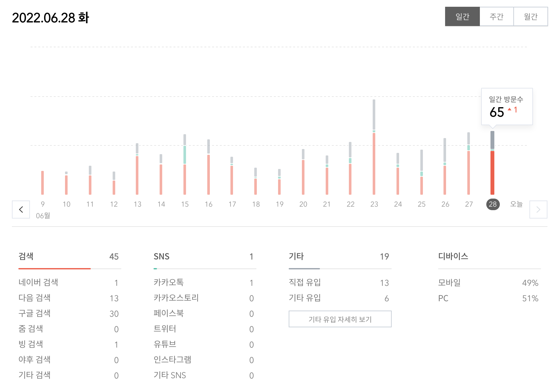
Task: Go to next date range arrow
Action: pos(538,210)
